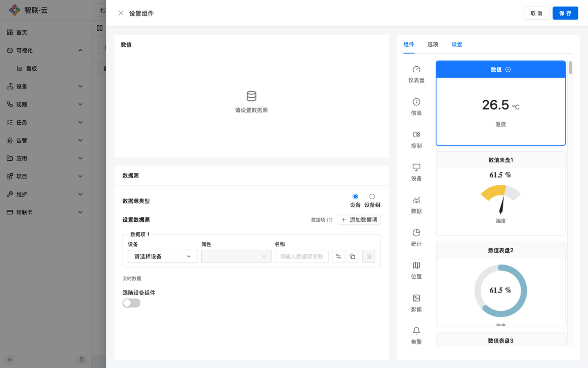Select the 数值表盘2 ring thumbnail
This screenshot has height=368, width=588.
501,284
